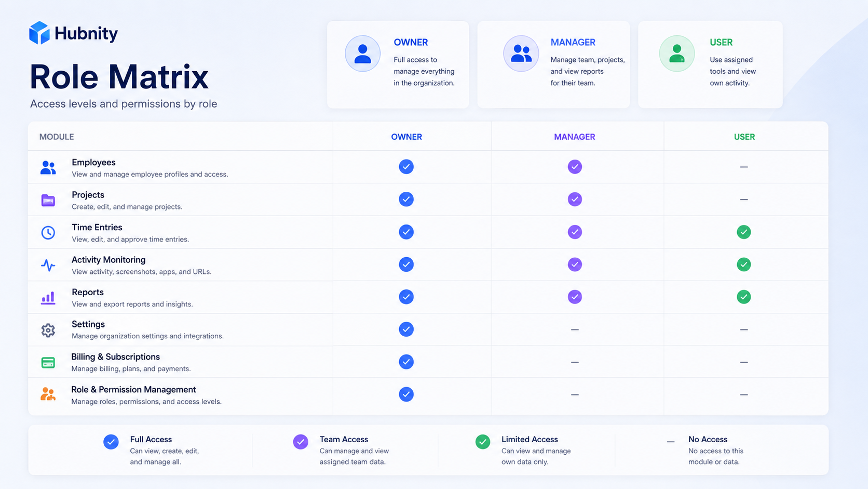The image size is (868, 489).
Task: Select the Billing & Subscriptions card icon
Action: click(48, 362)
